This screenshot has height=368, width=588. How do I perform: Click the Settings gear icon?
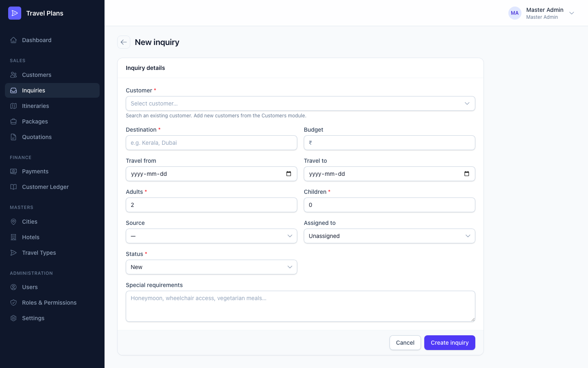[13, 318]
